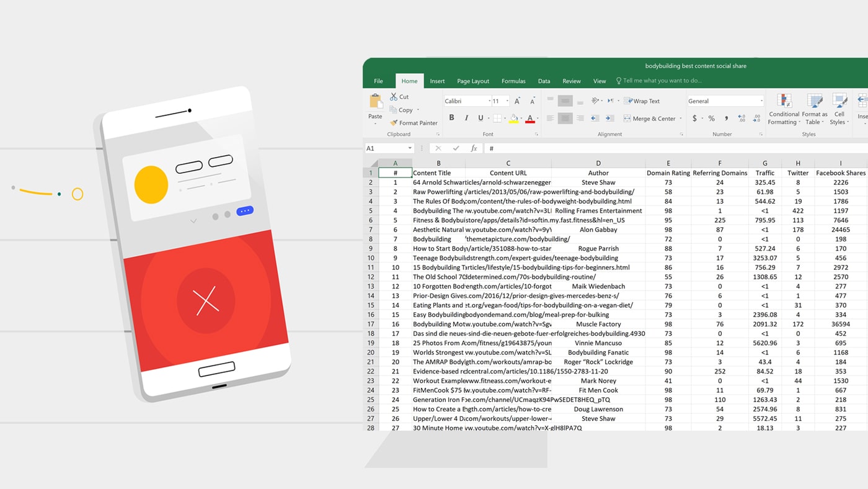Apply comma style number format
This screenshot has height=489, width=868.
click(726, 118)
